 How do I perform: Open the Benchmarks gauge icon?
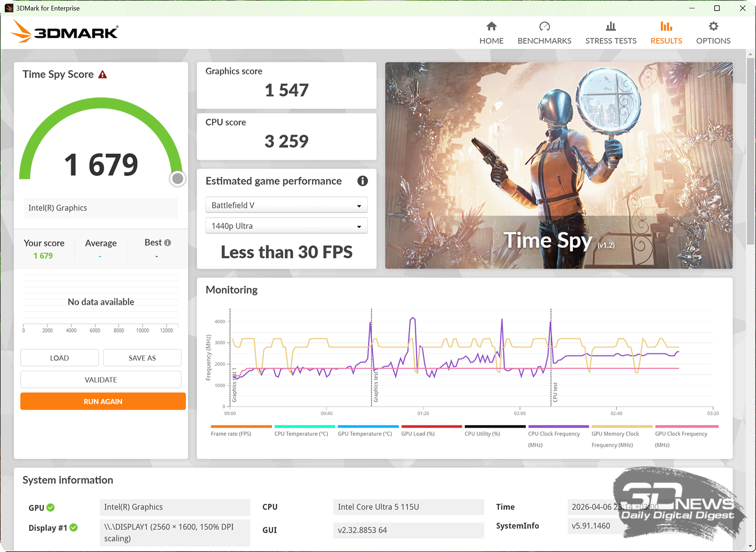544,27
